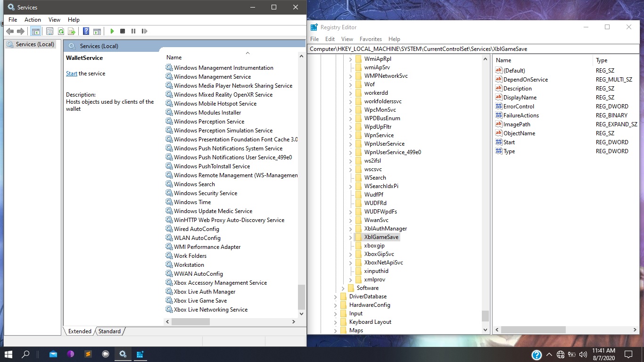Open Windows Start menu button

click(8, 354)
